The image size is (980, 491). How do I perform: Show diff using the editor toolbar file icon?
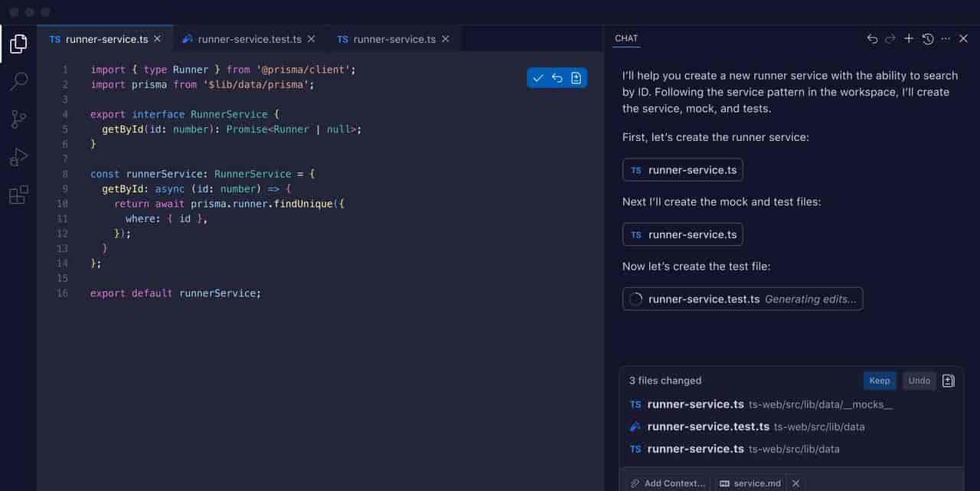coord(577,78)
